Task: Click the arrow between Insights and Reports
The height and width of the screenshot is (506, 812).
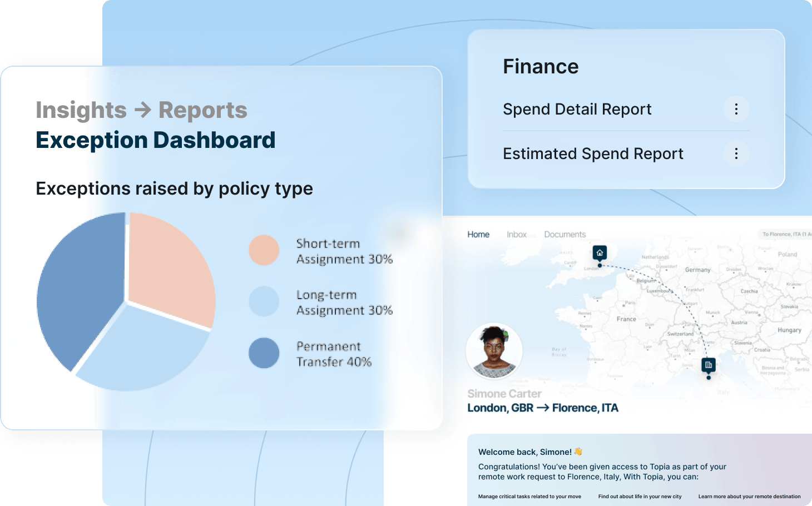Action: click(x=143, y=110)
